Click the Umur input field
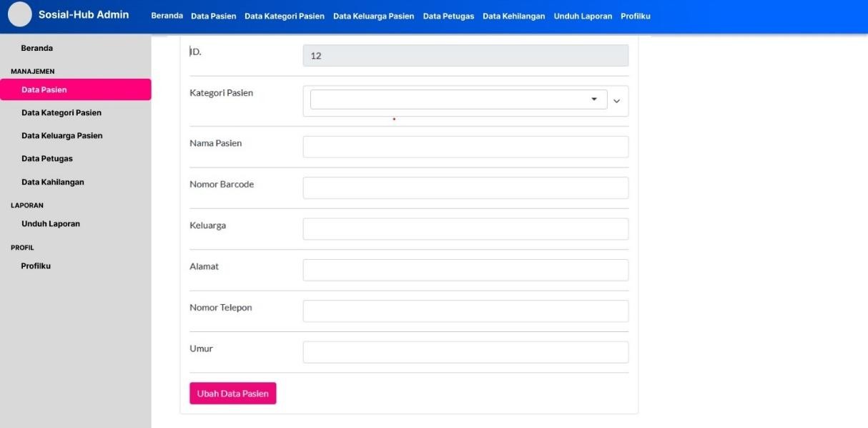The width and height of the screenshot is (868, 428). pos(465,352)
